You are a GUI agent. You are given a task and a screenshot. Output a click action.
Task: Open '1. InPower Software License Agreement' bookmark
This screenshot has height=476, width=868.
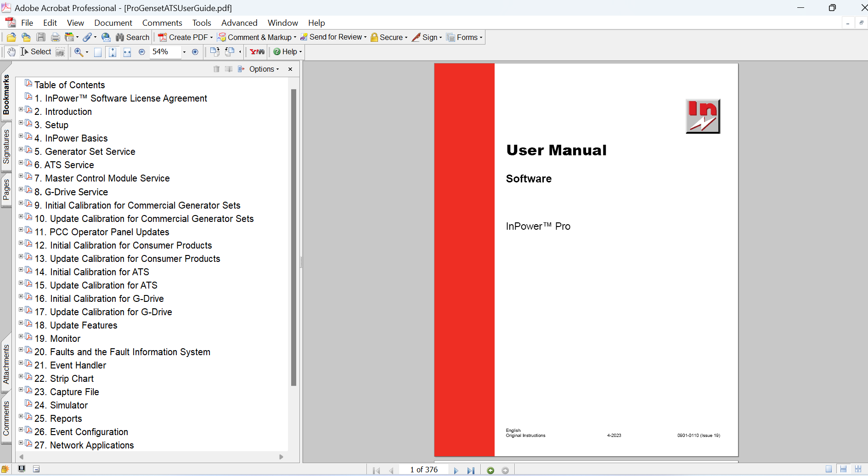coord(121,98)
